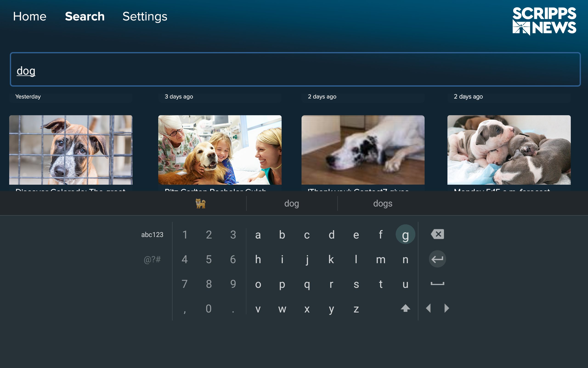Viewport: 588px width, 368px height.
Task: Select the 'dogs' word suggestion
Action: click(x=383, y=204)
